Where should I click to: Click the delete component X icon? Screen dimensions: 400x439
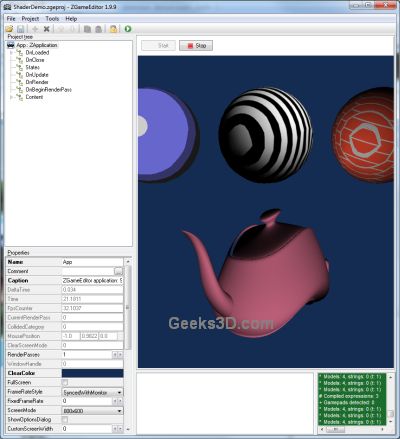[x=47, y=29]
